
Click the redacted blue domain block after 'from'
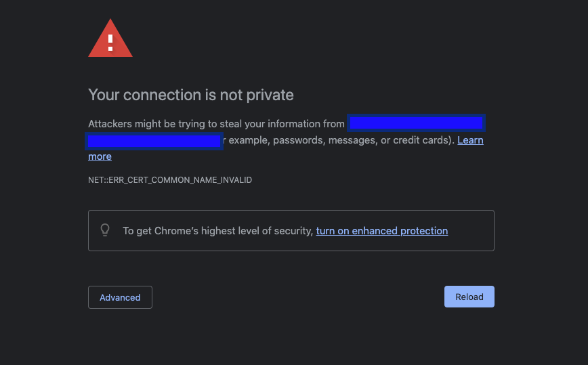[x=416, y=123]
